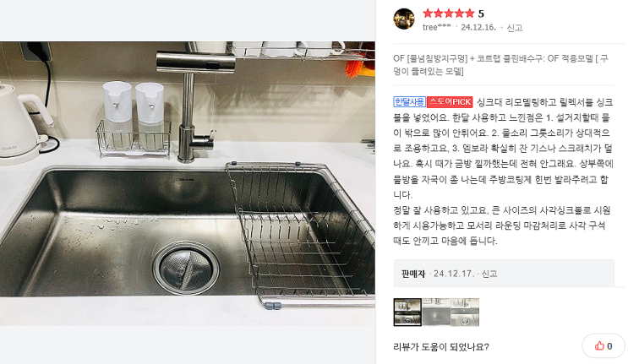Select the 한달사용 badge
Viewport: 628px width, 364px height.
coord(409,101)
